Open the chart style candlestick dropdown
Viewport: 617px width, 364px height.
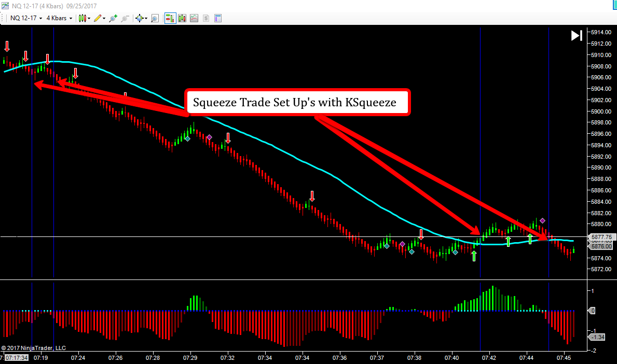coord(85,18)
